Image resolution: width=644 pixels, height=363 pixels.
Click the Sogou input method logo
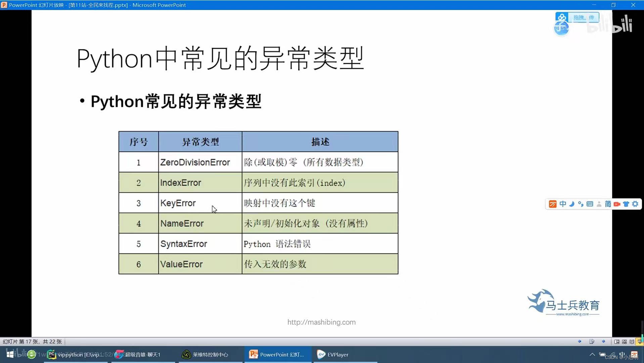point(553,204)
